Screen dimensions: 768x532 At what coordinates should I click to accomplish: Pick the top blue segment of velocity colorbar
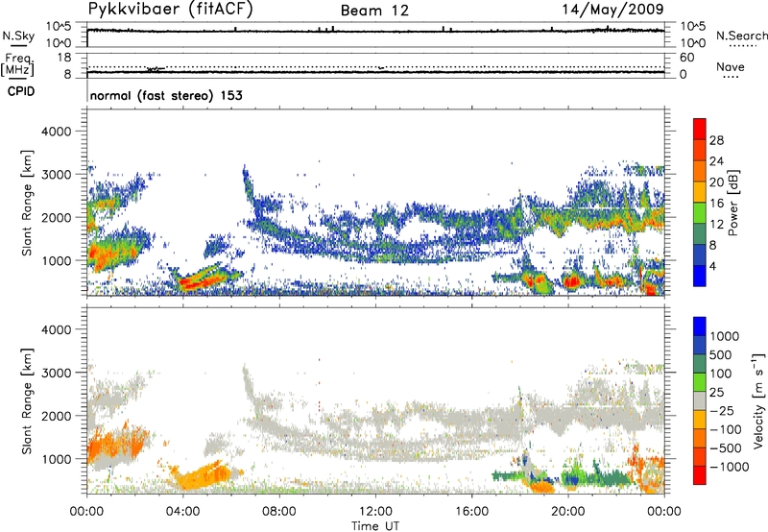(700, 326)
